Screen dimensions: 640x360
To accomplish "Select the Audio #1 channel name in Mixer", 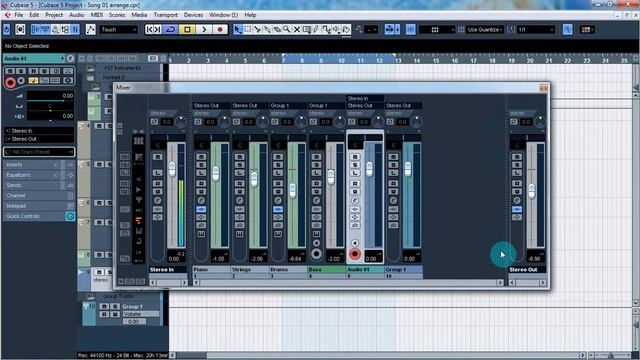I will point(364,270).
